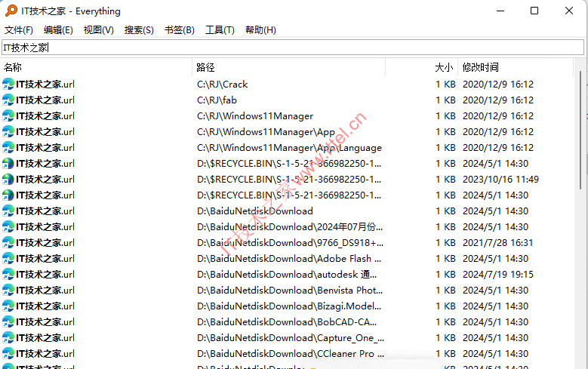Click the path ending with Adobe Flash
This screenshot has width=588, height=369.
click(289, 259)
